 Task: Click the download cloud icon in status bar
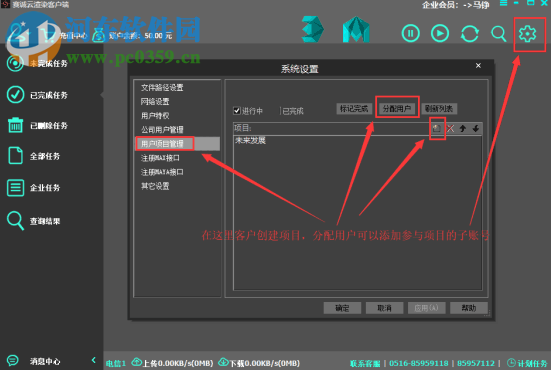[x=223, y=362]
